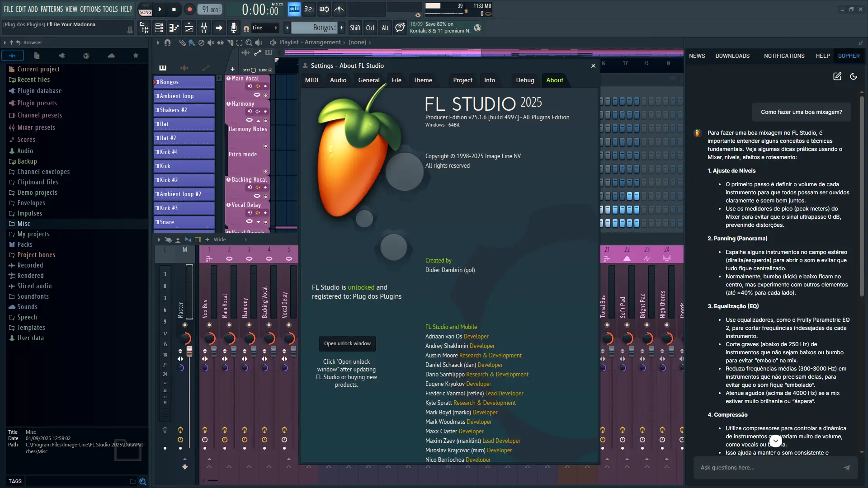This screenshot has height=488, width=868.
Task: Toggle PAT/SONG mode switch
Action: [145, 9]
